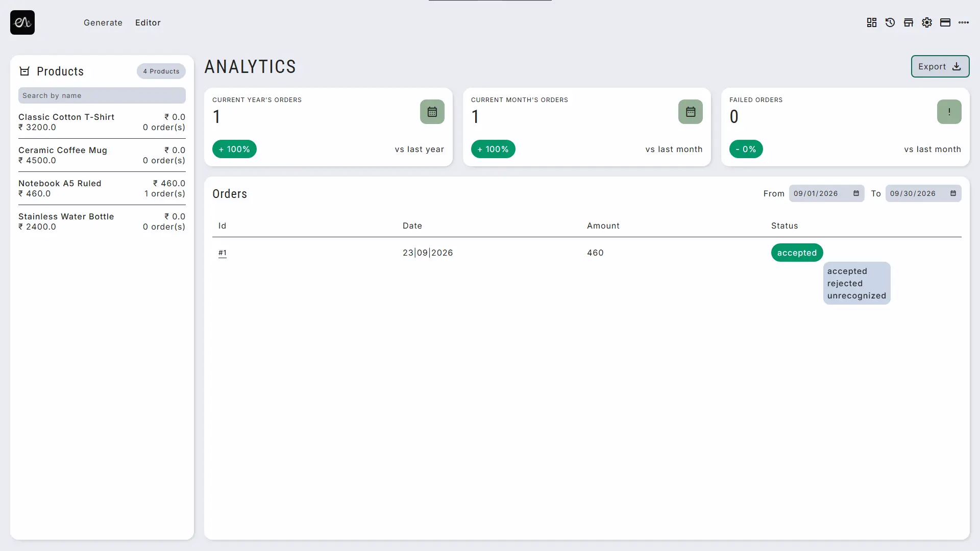Click the basket icon beside Products heading
This screenshot has width=980, height=551.
pyautogui.click(x=24, y=71)
